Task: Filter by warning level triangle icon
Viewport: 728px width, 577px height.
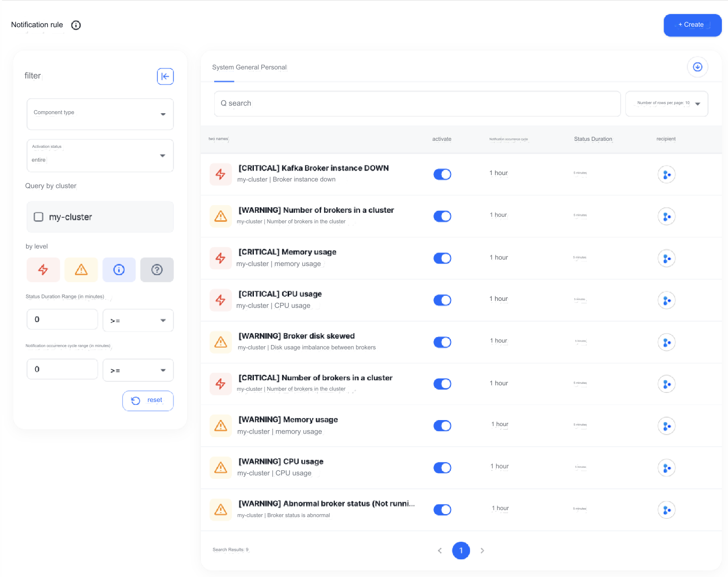Action: click(81, 270)
